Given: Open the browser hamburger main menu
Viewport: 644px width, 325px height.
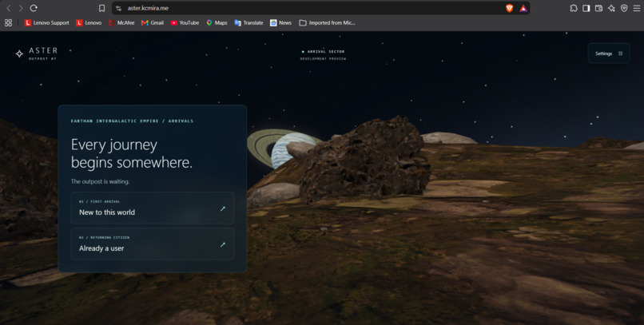Looking at the screenshot, I should pos(637,8).
